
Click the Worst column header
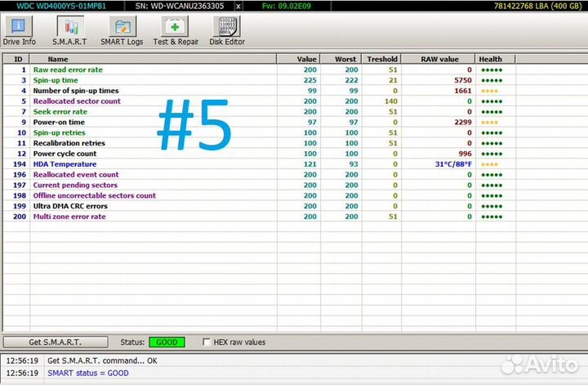(x=345, y=59)
